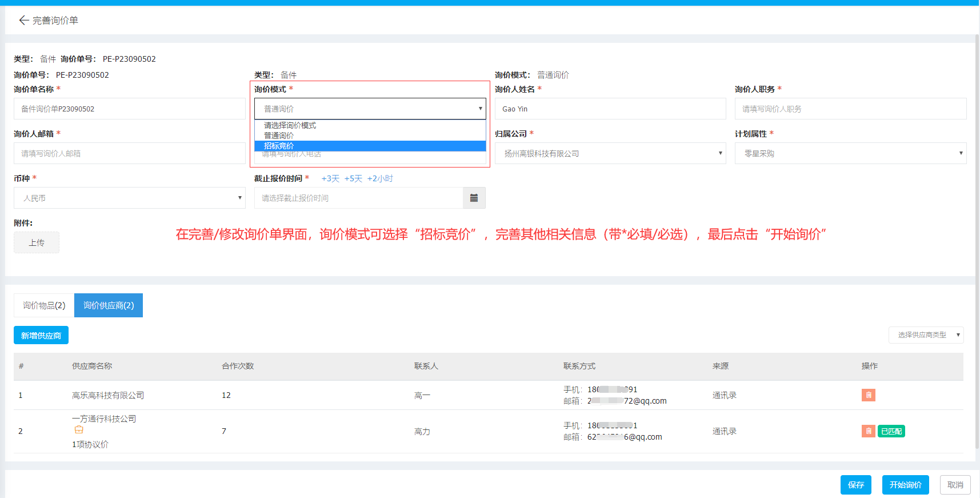
Task: Click the 保存 button
Action: [x=856, y=485]
